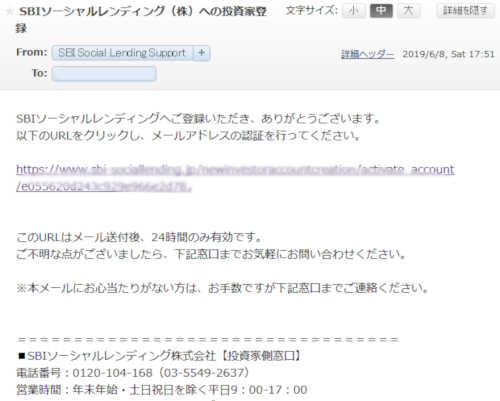Star this SBI Social Lending email
Screen dimensions: 500x401
[x=9, y=12]
